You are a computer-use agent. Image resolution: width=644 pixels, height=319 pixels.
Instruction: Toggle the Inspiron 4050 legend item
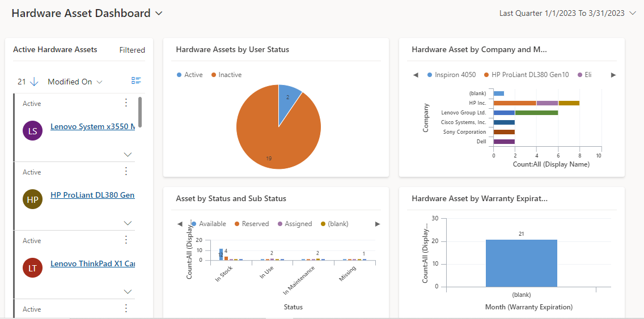coord(451,75)
